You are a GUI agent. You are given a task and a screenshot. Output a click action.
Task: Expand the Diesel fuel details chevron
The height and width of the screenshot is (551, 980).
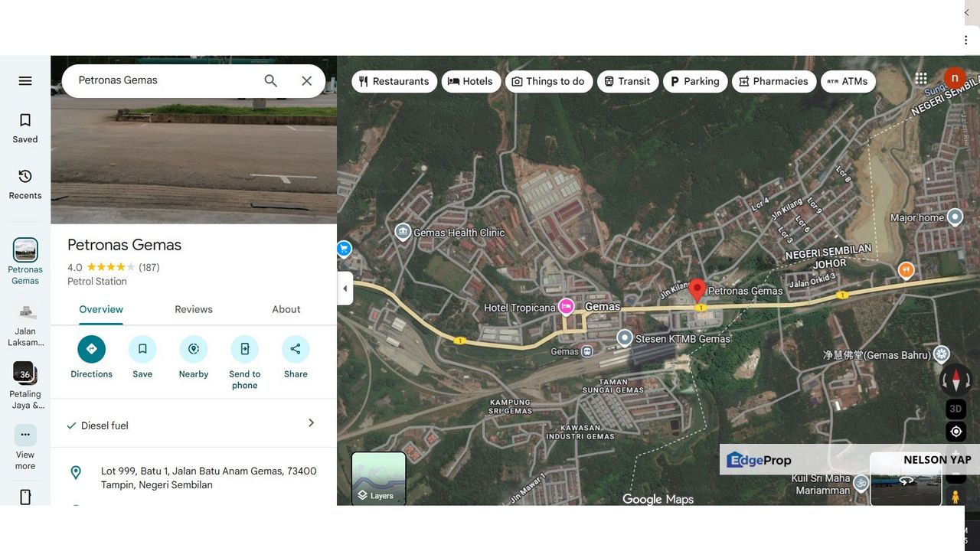[311, 422]
